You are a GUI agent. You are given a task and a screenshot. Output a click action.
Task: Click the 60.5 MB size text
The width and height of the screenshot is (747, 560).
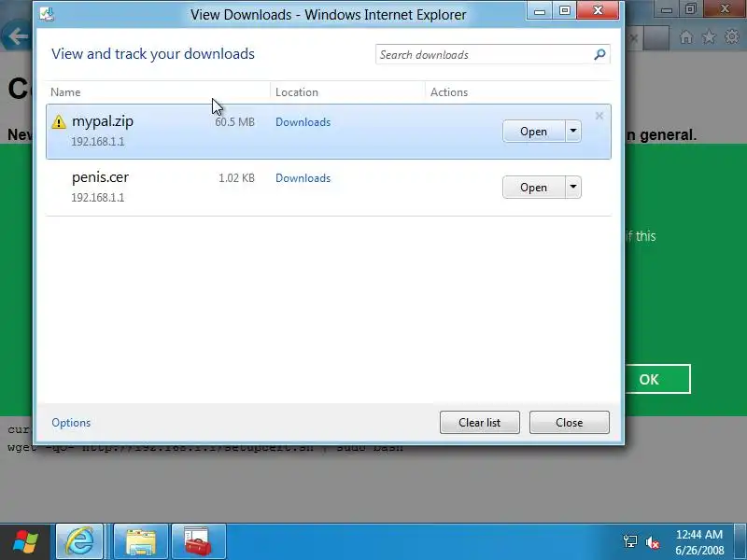tap(234, 122)
